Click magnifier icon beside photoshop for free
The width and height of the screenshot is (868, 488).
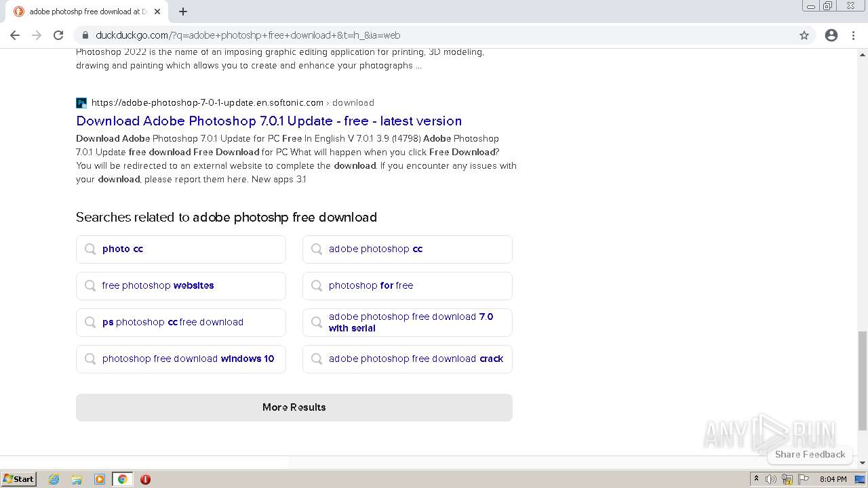(317, 286)
